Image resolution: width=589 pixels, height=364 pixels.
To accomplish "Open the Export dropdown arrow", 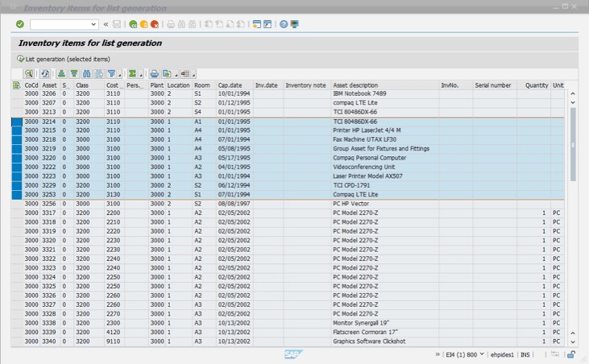I will 176,75.
